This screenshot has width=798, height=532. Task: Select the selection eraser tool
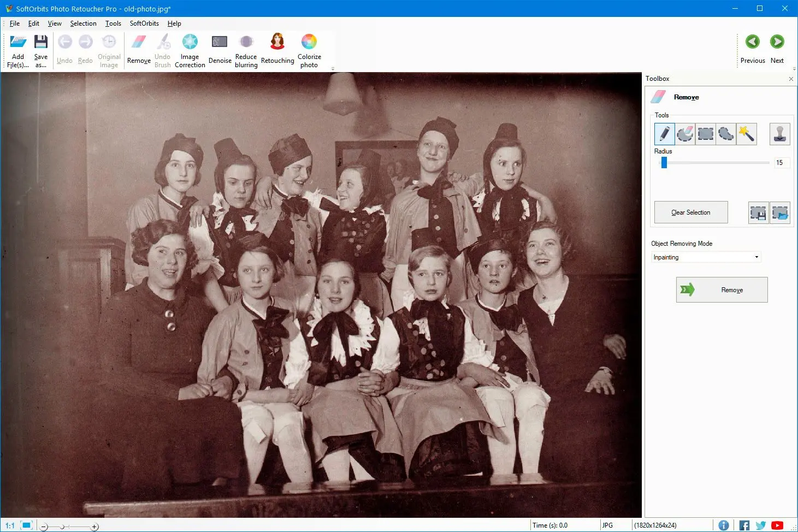click(685, 134)
